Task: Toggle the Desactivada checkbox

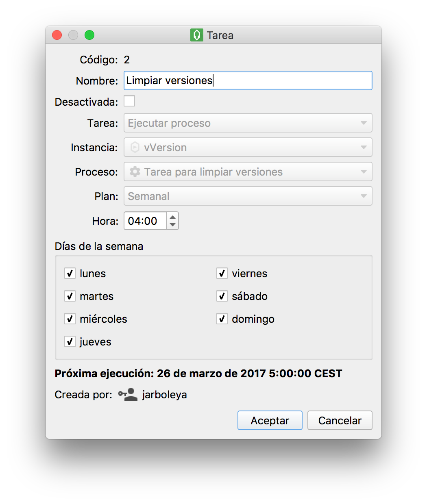Action: pos(129,101)
